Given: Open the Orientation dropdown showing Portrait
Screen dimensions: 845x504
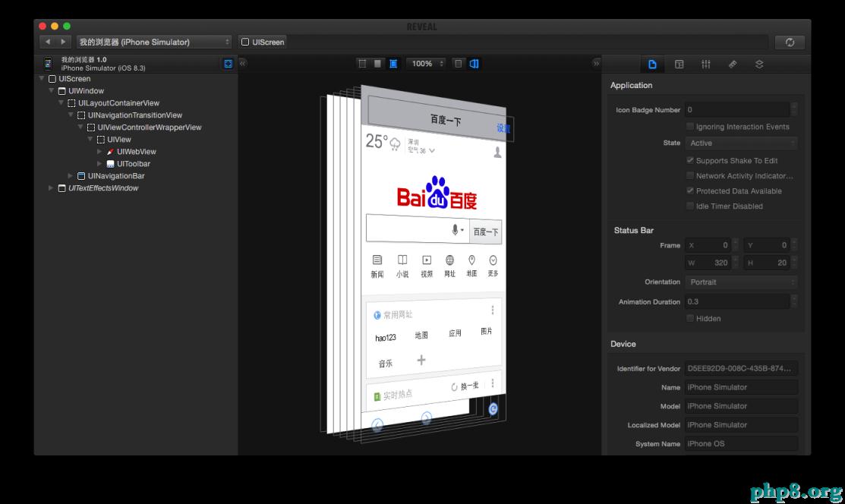Looking at the screenshot, I should 741,282.
